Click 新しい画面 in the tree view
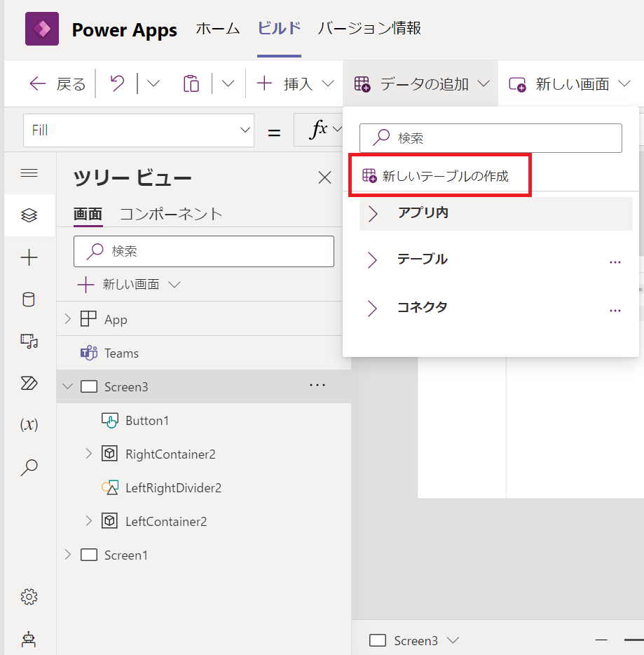 (x=128, y=285)
